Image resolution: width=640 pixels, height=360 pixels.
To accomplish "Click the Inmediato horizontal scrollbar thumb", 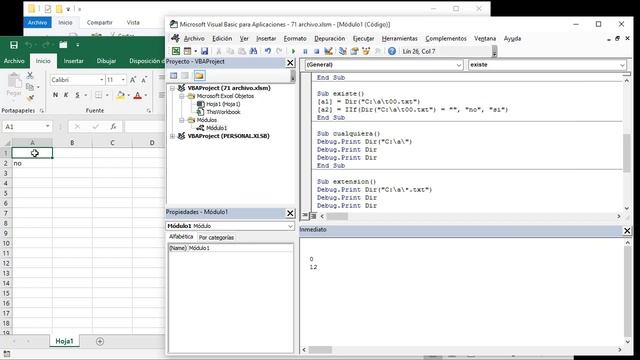I will tap(320, 350).
